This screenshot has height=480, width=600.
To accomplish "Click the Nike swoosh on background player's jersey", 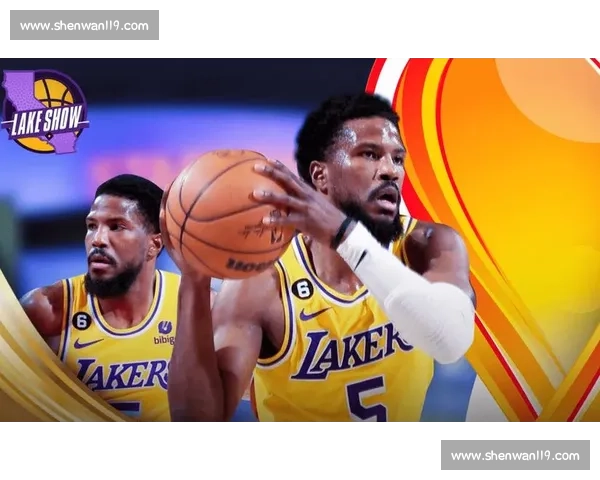I will 88,343.
